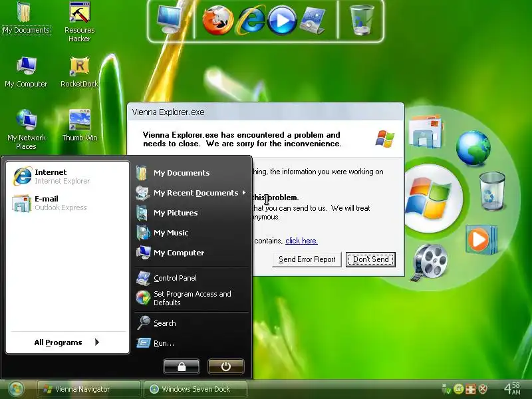Switch to Vienna Navigator taskbar button
This screenshot has width=532, height=399.
point(89,389)
